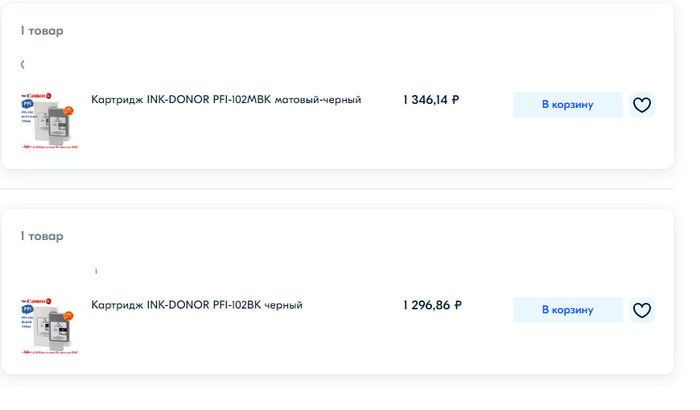Click the heart icon for PFI-102BK черный
Image resolution: width=700 pixels, height=410 pixels.
point(642,310)
